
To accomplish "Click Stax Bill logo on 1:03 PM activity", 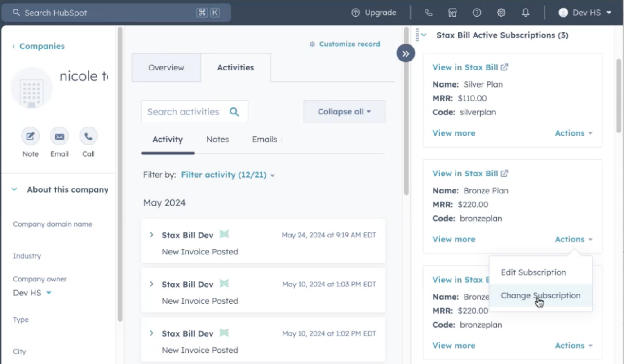I will point(224,284).
